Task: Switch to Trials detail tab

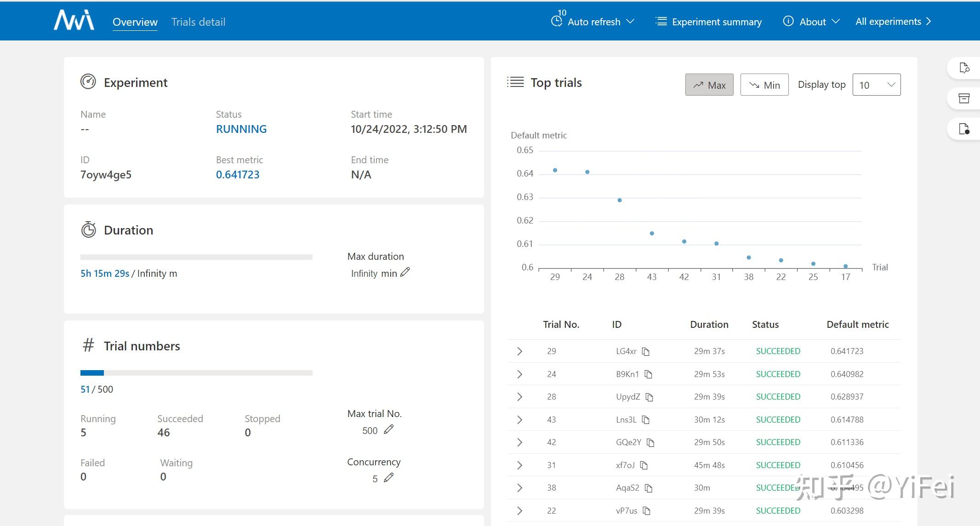Action: tap(198, 22)
